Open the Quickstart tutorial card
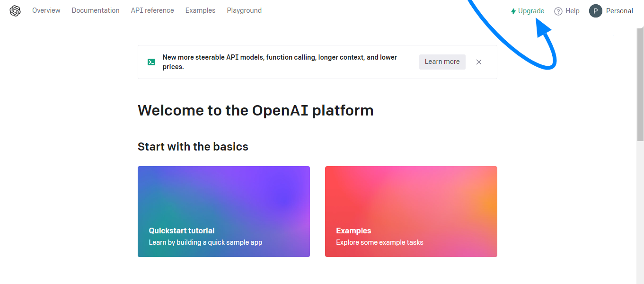The image size is (644, 284). [224, 212]
